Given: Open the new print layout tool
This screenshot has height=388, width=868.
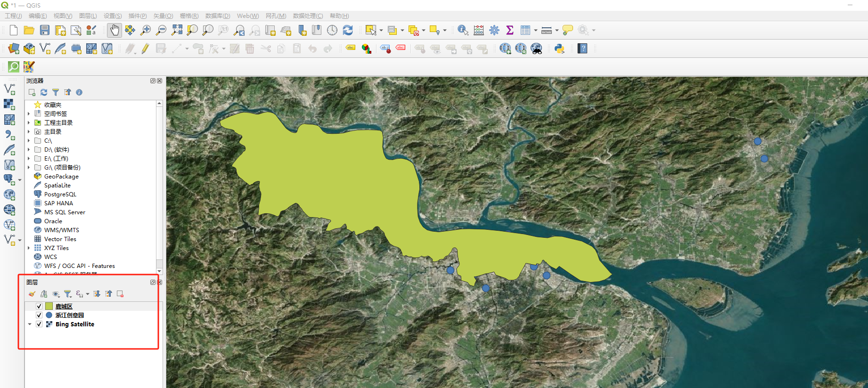Looking at the screenshot, I should tap(60, 30).
